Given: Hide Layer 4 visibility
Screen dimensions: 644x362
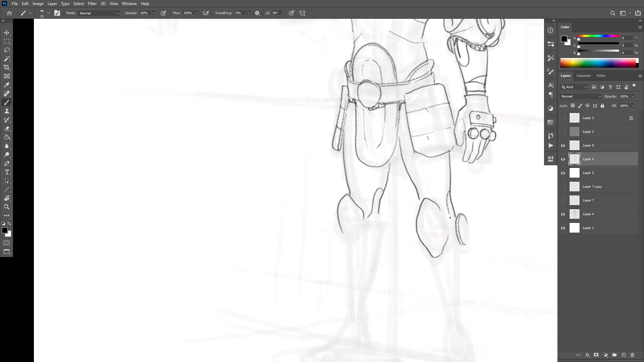Looking at the screenshot, I should pos(563,214).
